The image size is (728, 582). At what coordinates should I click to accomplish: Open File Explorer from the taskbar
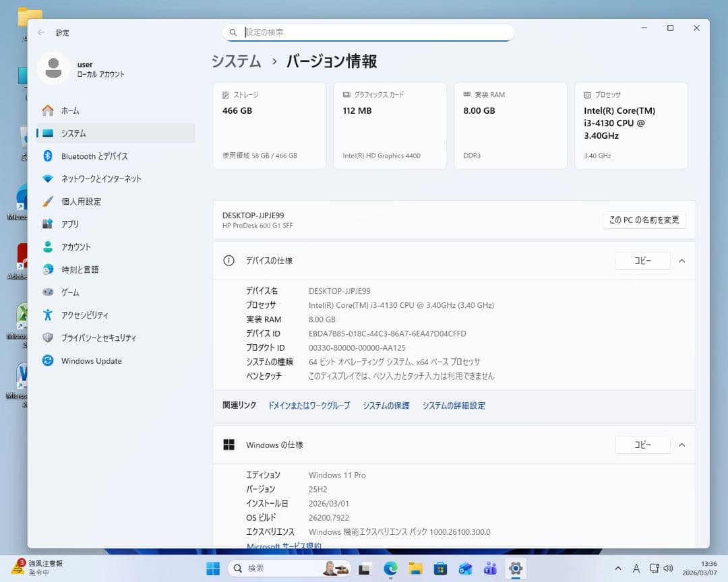pyautogui.click(x=415, y=568)
